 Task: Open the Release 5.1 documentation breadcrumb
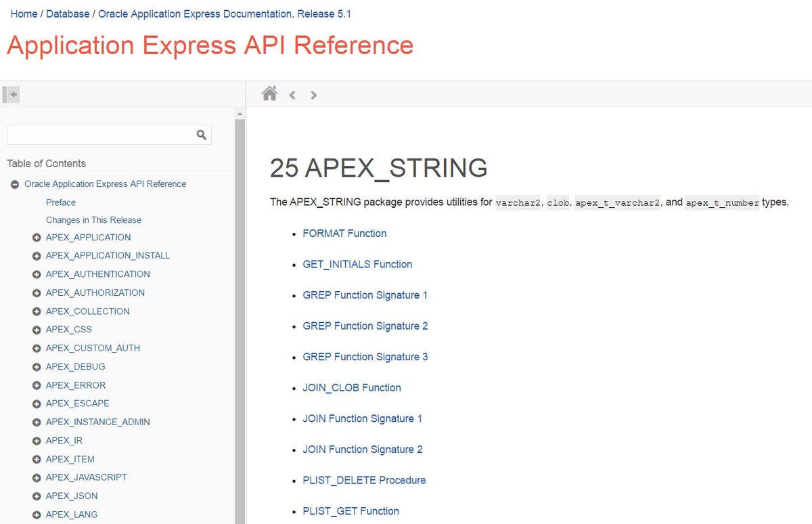point(225,14)
